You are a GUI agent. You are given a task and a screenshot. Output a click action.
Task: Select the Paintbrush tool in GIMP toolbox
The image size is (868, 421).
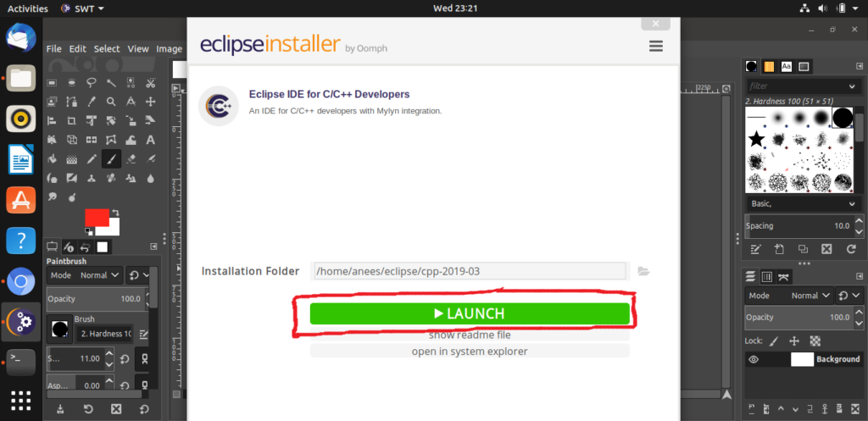pyautogui.click(x=111, y=159)
